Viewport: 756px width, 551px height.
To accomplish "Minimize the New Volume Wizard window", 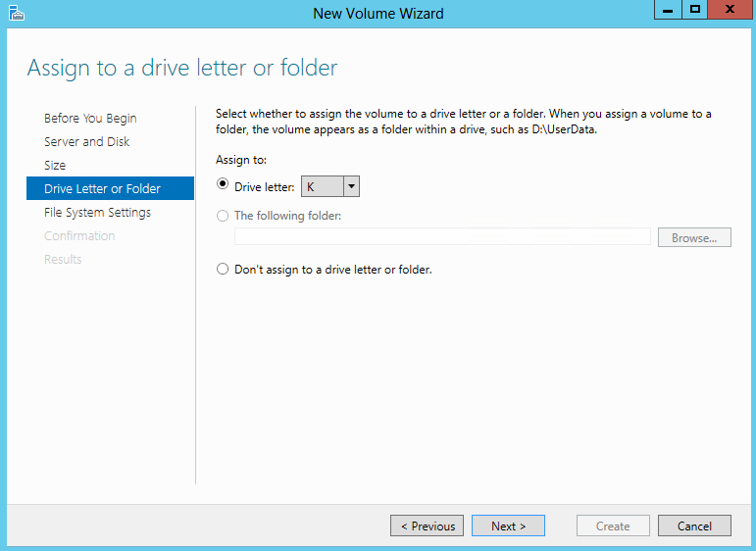I will pos(668,10).
